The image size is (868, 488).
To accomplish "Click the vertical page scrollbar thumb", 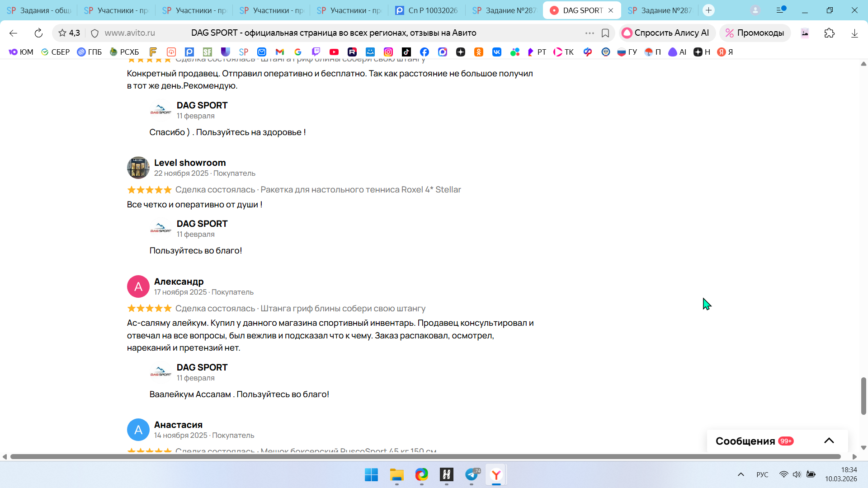I will (x=863, y=396).
